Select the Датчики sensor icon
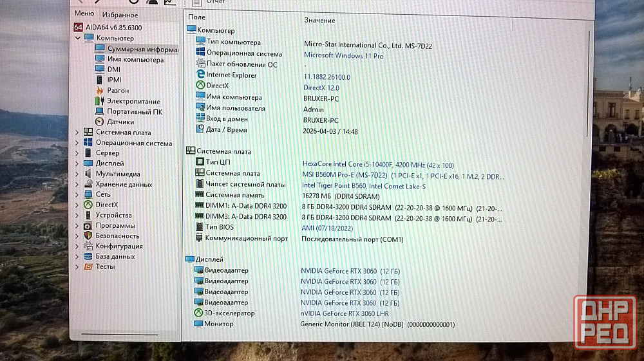The image size is (644, 361). point(99,122)
